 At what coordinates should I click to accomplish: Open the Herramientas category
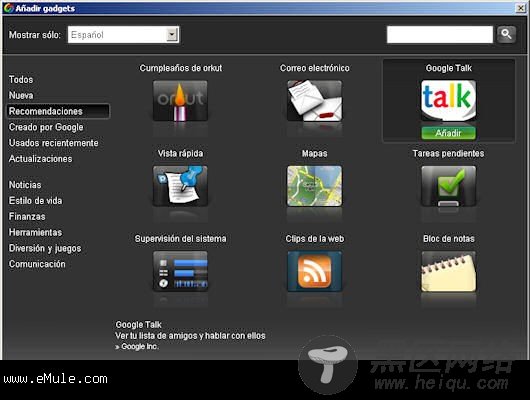(35, 233)
